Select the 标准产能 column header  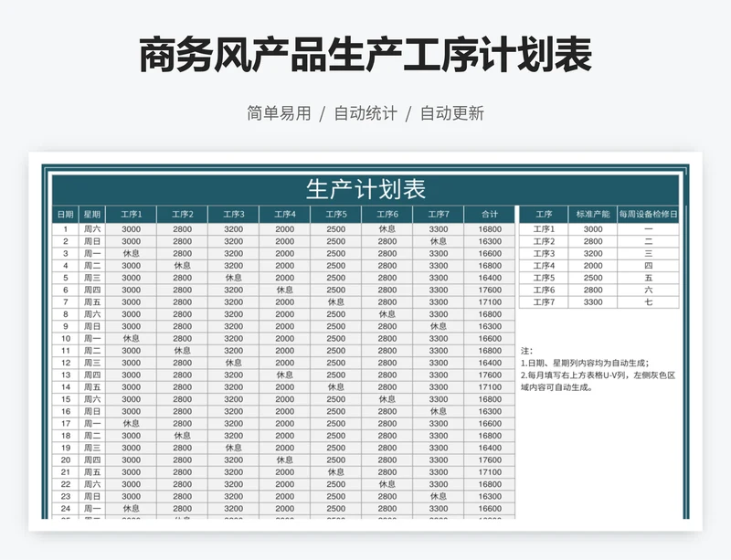pos(592,215)
